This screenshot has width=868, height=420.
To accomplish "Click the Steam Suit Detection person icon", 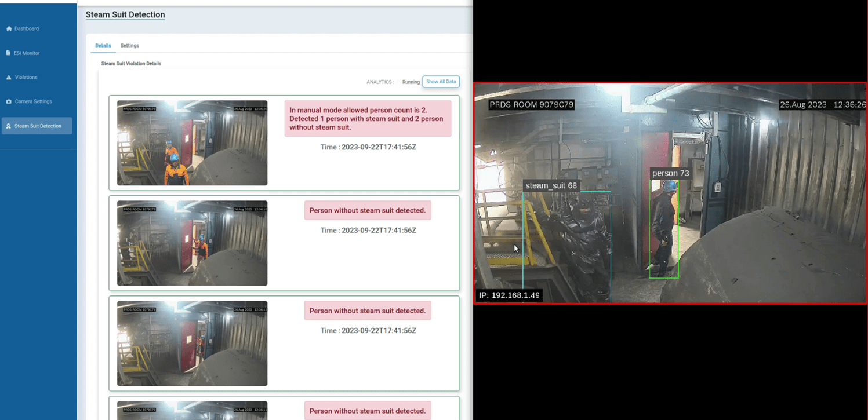I will 8,126.
